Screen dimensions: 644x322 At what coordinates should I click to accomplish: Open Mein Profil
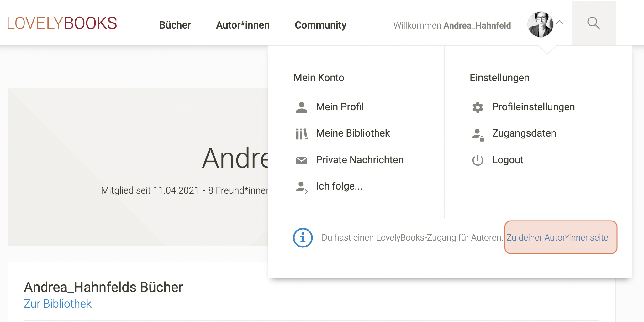pos(340,107)
